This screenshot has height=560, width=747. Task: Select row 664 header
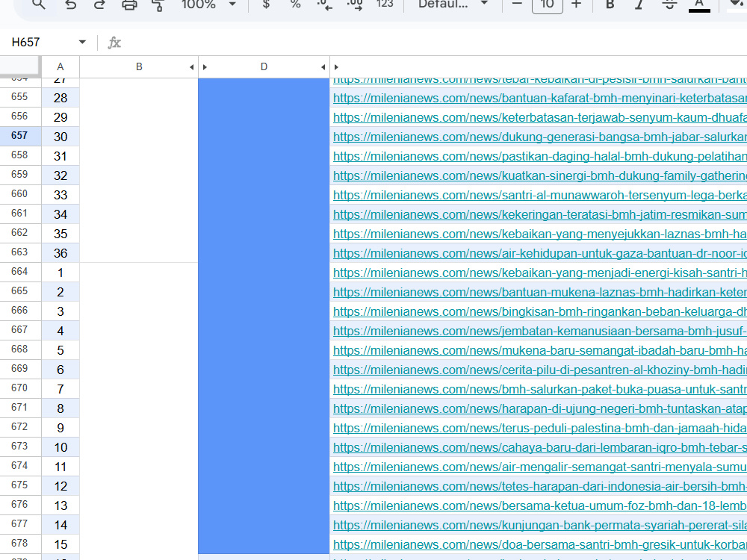pyautogui.click(x=20, y=272)
